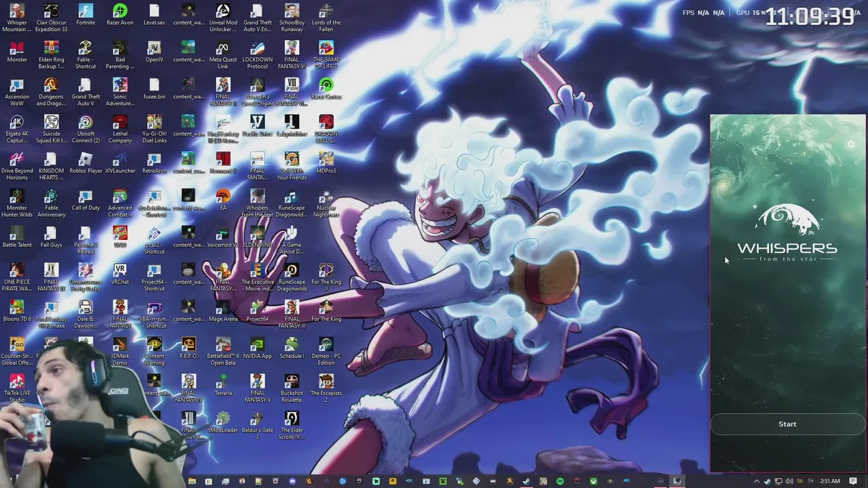868x488 pixels.
Task: Open the taskbar volume control
Action: [x=789, y=481]
